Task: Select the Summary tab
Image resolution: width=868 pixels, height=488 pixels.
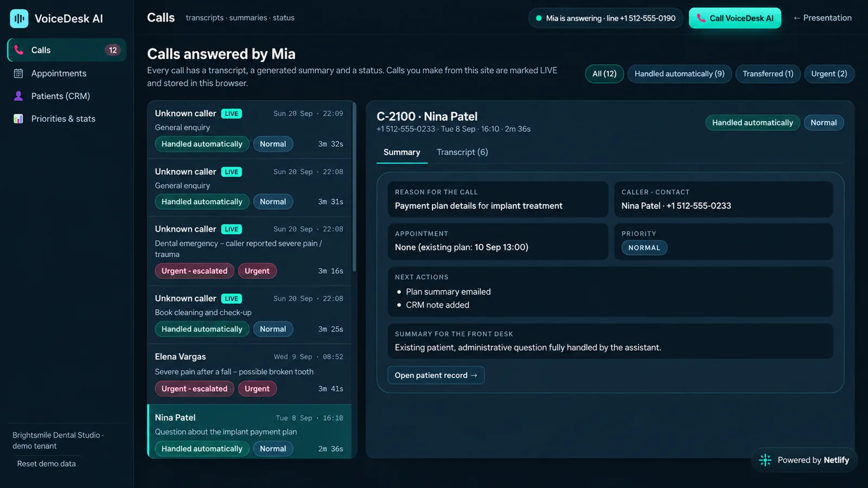Action: 402,152
